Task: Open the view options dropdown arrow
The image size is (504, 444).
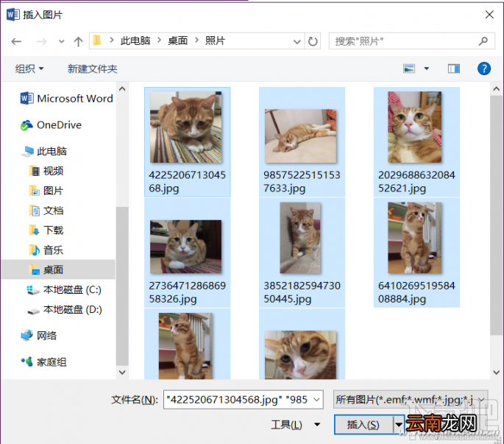Action: click(x=426, y=68)
